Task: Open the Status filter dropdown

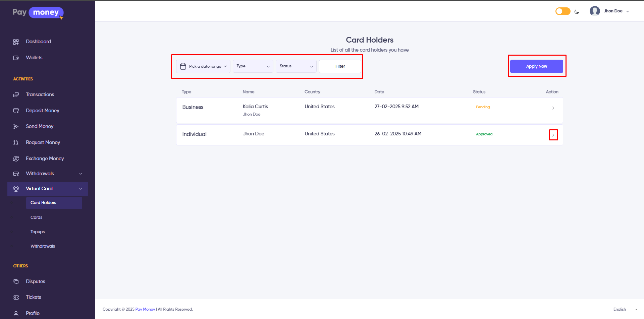Action: click(x=296, y=66)
